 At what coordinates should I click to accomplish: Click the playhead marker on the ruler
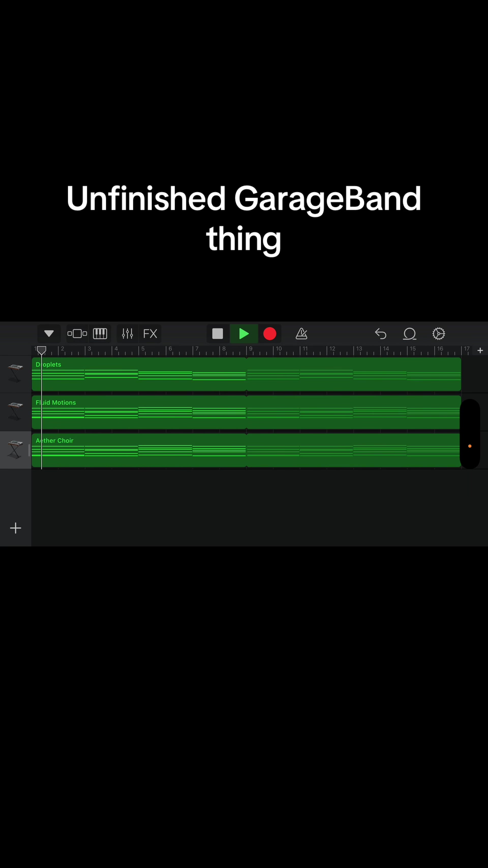[x=41, y=351]
